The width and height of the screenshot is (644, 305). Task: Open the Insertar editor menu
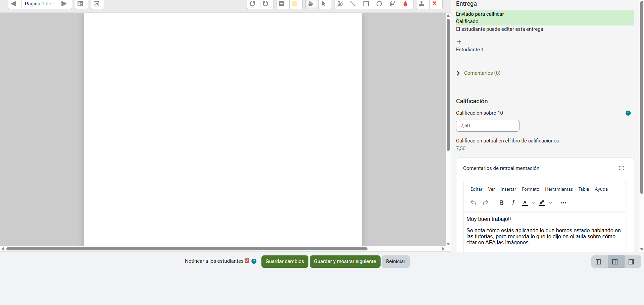[x=508, y=189]
